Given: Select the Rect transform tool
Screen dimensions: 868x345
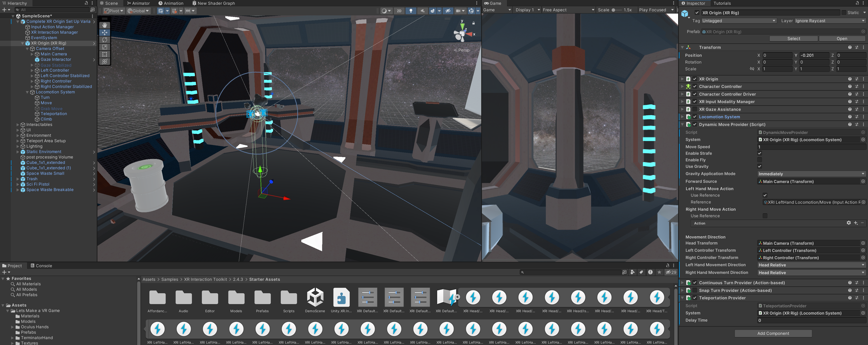Looking at the screenshot, I should 104,54.
